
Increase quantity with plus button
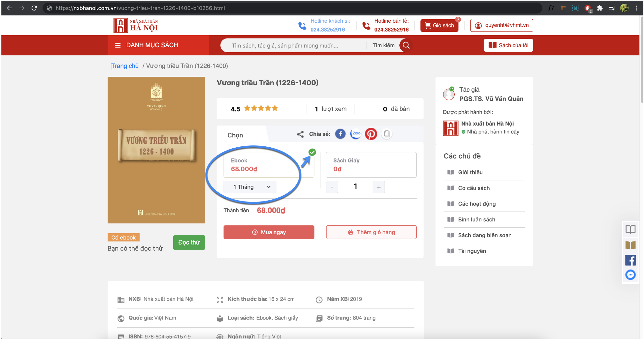(x=379, y=187)
